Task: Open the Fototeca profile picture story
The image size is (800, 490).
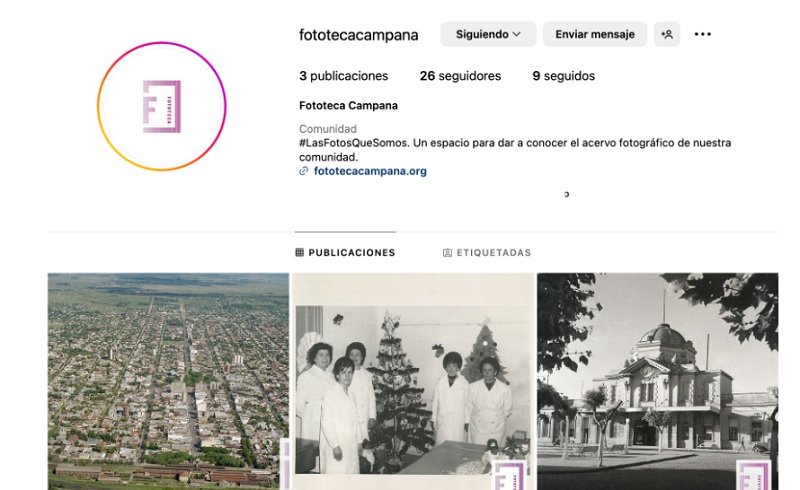Action: pos(162,106)
